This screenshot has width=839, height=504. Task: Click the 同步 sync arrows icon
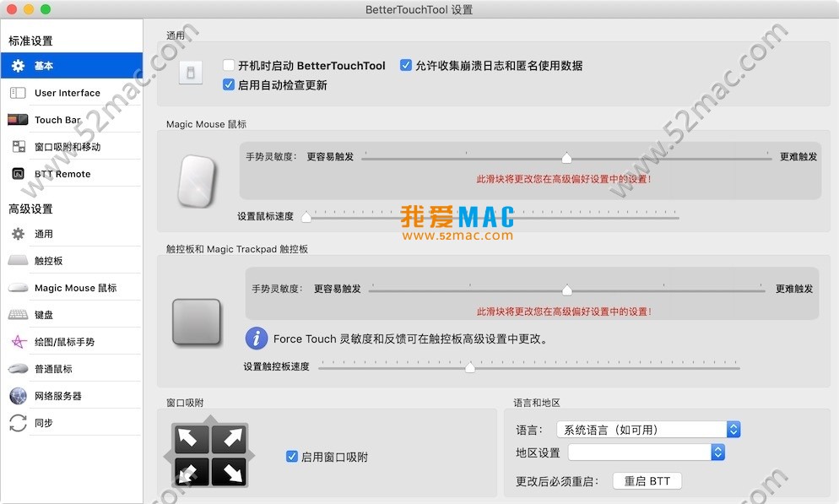pos(19,423)
